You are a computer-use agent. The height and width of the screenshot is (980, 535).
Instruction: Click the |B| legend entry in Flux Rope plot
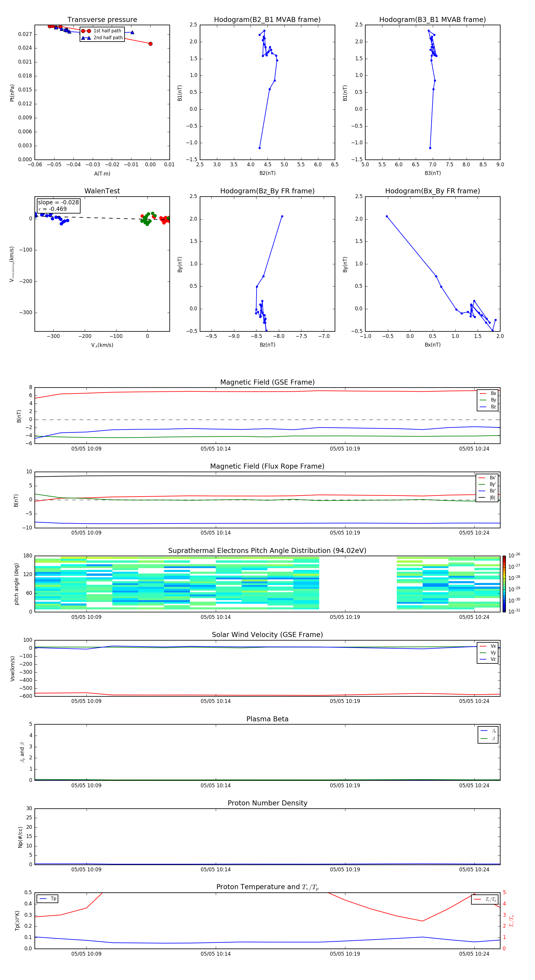tap(487, 498)
